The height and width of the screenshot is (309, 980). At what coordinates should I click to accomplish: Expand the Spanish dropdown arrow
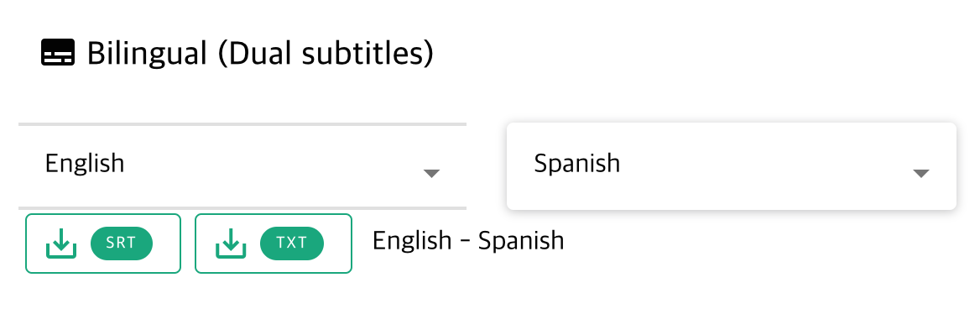click(920, 173)
